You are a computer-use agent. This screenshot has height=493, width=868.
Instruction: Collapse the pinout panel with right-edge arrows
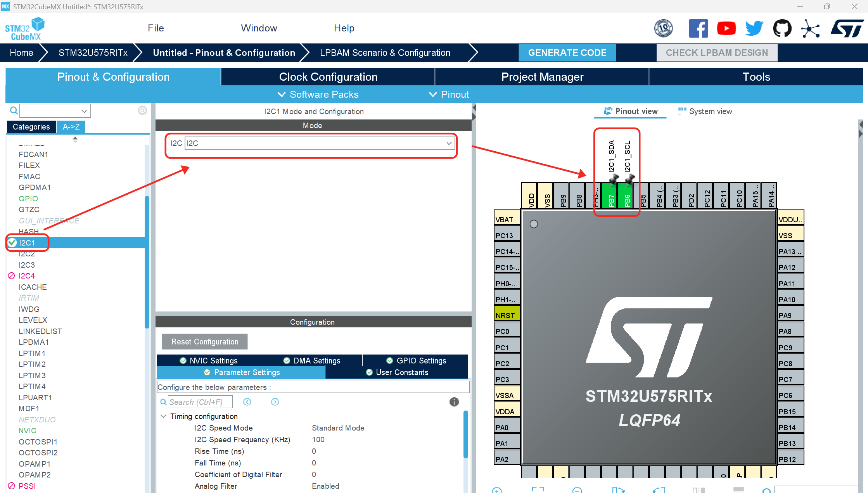(x=861, y=129)
